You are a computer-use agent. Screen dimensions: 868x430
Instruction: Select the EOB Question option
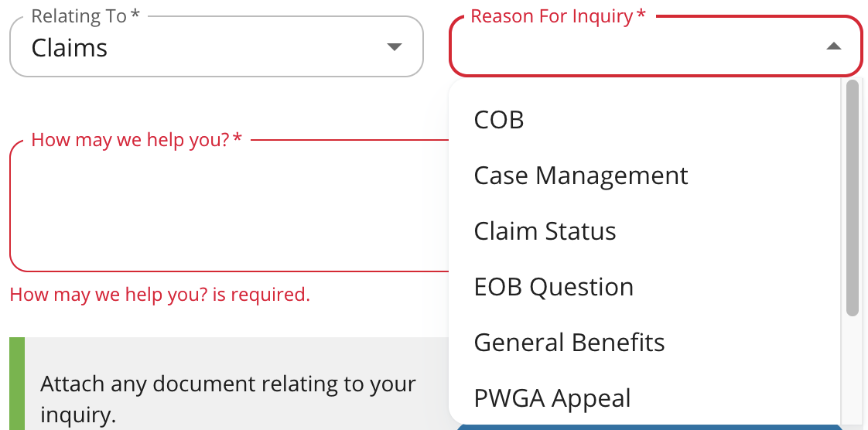tap(553, 287)
